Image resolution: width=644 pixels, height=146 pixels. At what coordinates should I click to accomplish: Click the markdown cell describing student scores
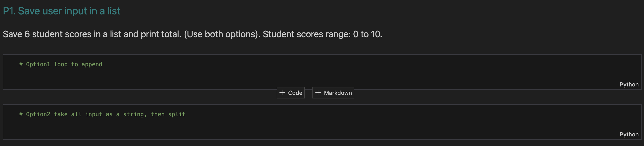tap(193, 34)
